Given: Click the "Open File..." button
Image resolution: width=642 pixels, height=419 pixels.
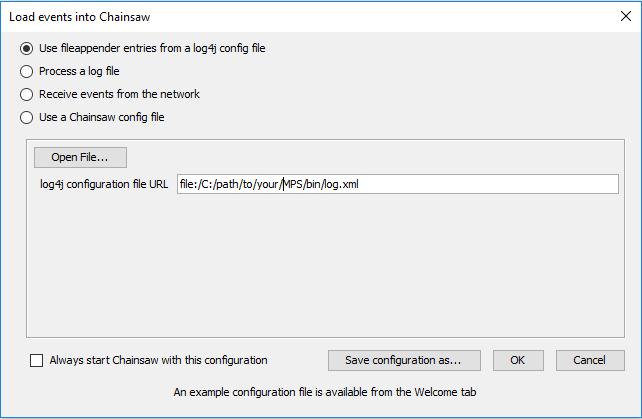Looking at the screenshot, I should point(80,157).
